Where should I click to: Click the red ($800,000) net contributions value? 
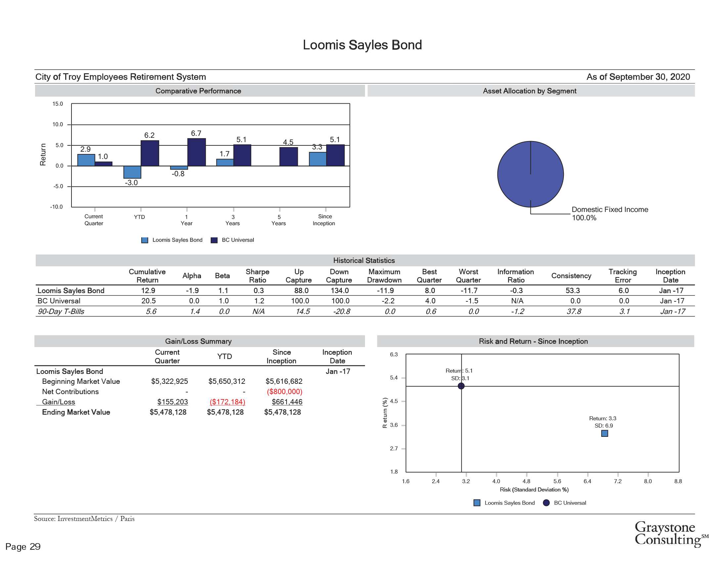(x=285, y=392)
